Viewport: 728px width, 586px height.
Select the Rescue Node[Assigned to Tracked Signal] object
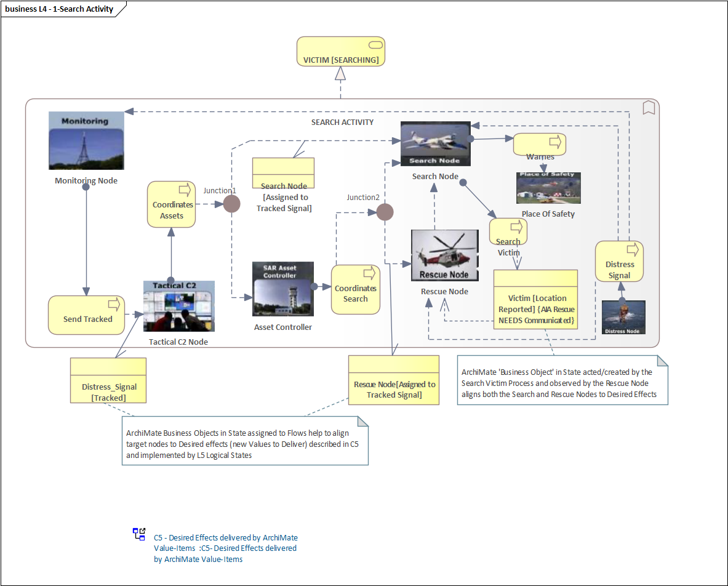tap(394, 380)
